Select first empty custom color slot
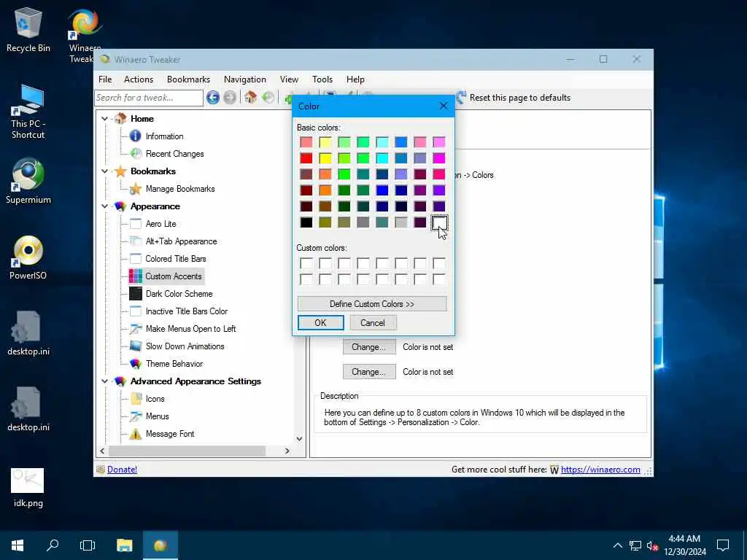The height and width of the screenshot is (560, 747). [306, 262]
